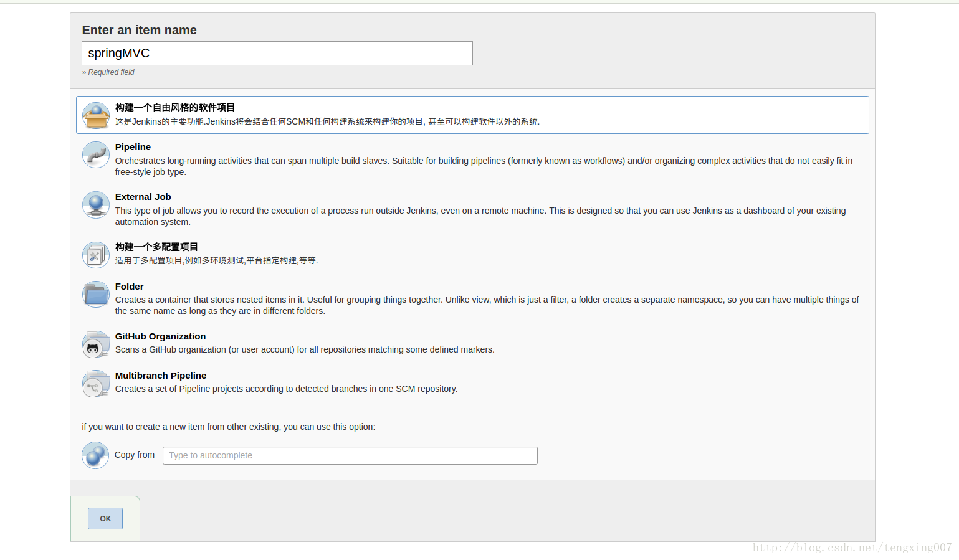Viewport: 959px width, 560px height.
Task: Click the freestyle project box icon
Action: point(96,116)
